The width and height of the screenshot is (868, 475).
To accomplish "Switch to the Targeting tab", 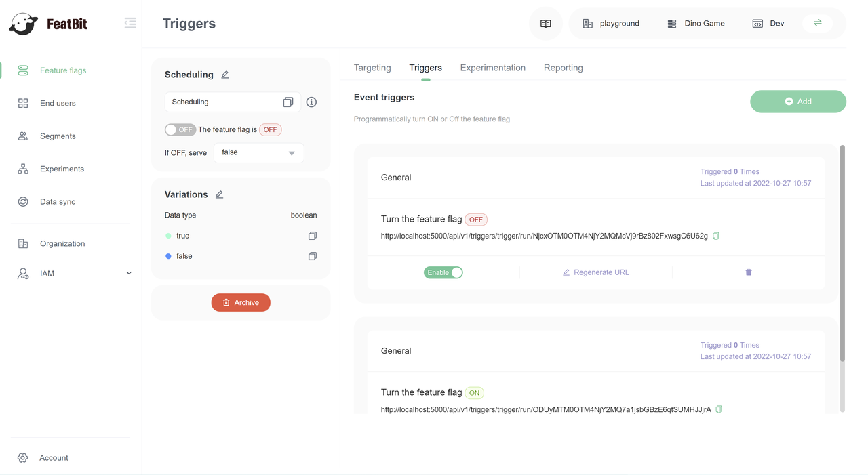I will 372,68.
